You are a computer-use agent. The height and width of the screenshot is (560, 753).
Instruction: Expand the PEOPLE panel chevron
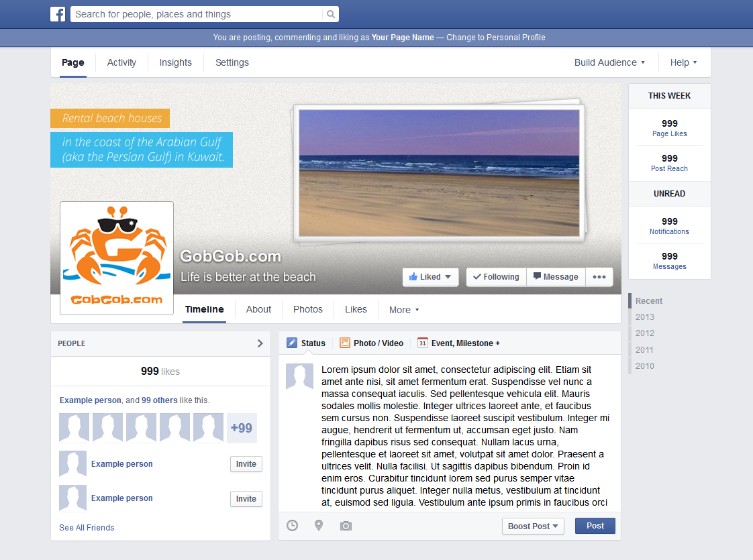pyautogui.click(x=260, y=343)
